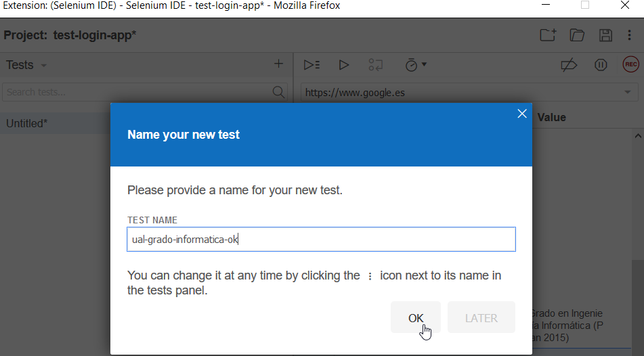Open project folder icon
The width and height of the screenshot is (644, 356).
coord(577,35)
